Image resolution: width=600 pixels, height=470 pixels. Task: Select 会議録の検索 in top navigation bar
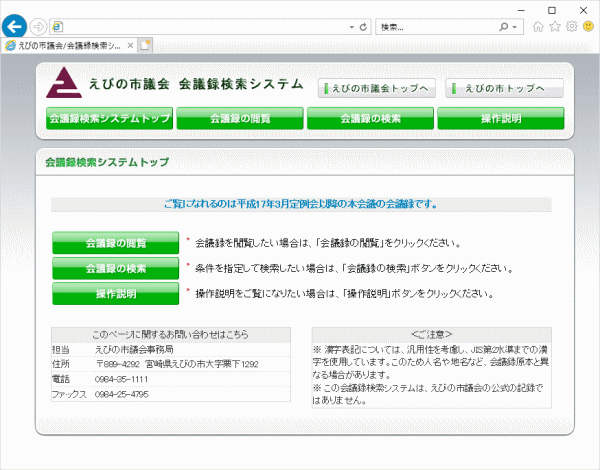[370, 118]
